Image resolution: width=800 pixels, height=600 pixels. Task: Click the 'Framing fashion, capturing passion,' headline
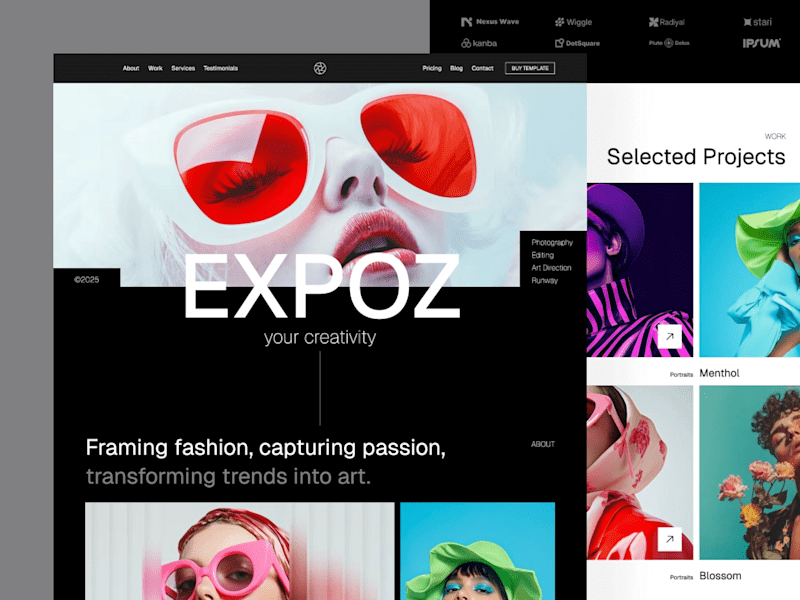point(265,447)
